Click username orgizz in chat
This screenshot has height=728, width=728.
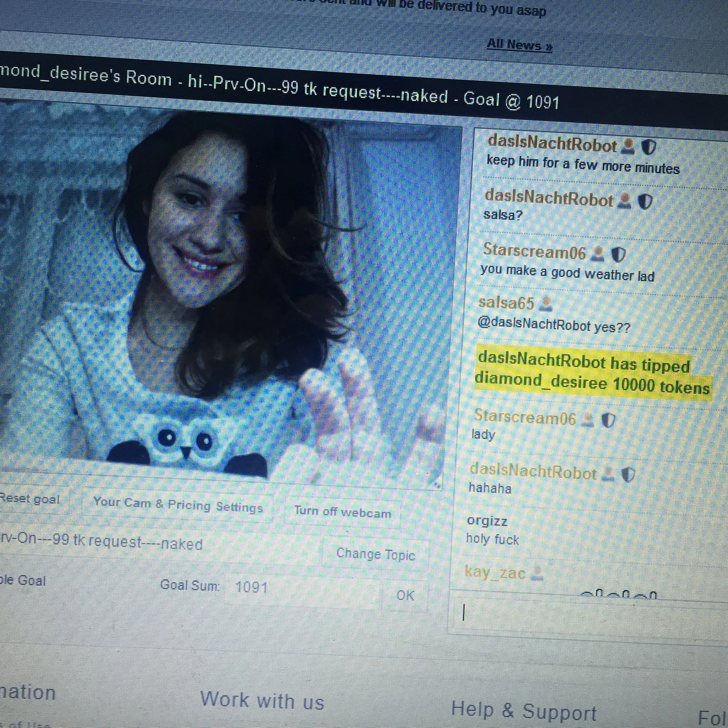tap(487, 521)
